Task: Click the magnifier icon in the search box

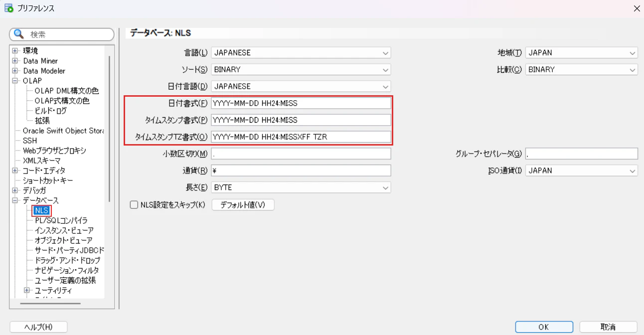Action: click(x=19, y=34)
